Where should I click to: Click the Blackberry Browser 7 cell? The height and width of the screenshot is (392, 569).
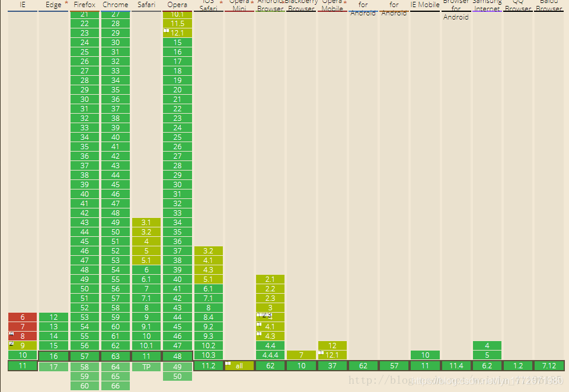click(x=301, y=355)
